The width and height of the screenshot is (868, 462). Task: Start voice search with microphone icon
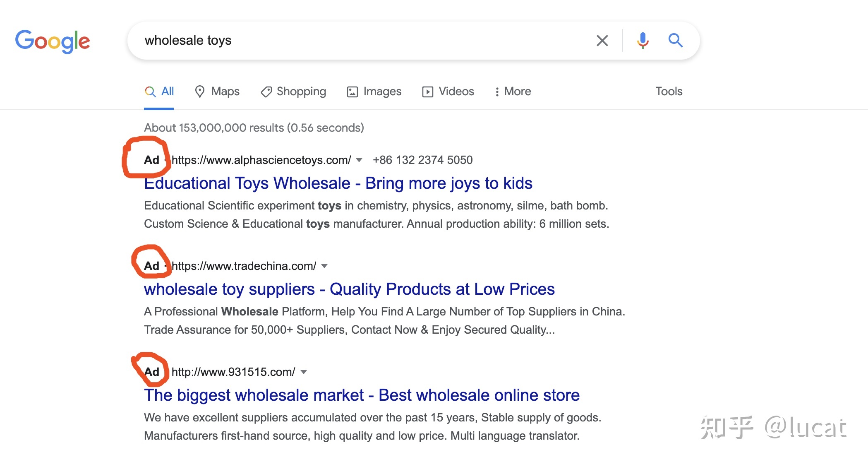[x=643, y=41]
